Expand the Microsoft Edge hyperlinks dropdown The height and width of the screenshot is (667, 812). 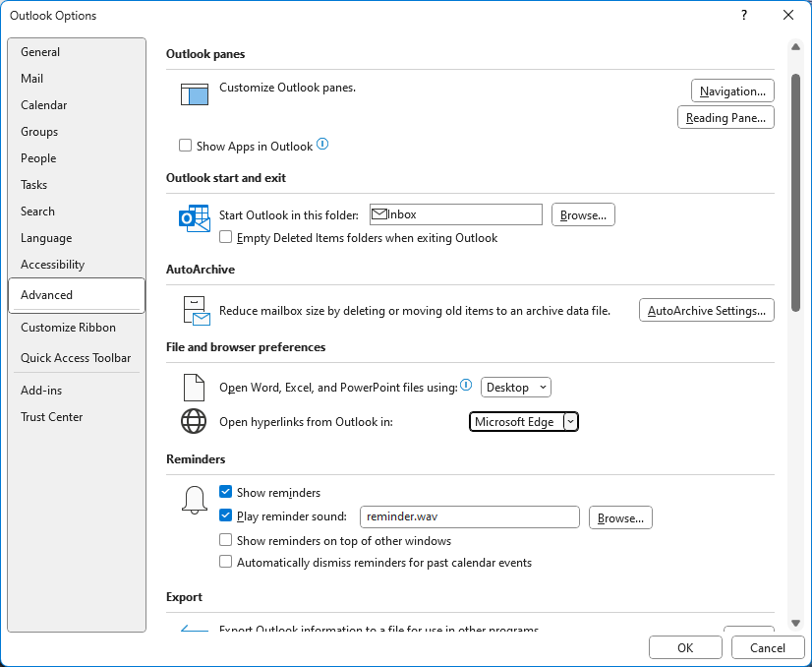570,422
